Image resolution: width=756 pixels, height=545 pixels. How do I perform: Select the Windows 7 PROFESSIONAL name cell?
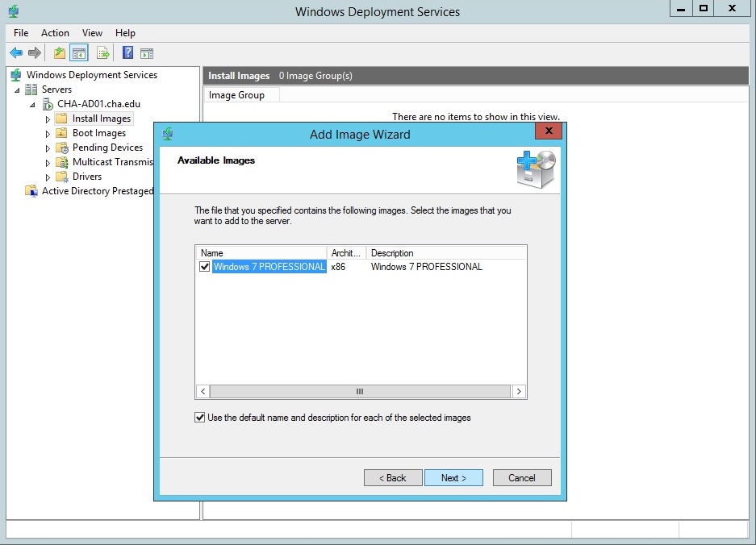click(269, 267)
